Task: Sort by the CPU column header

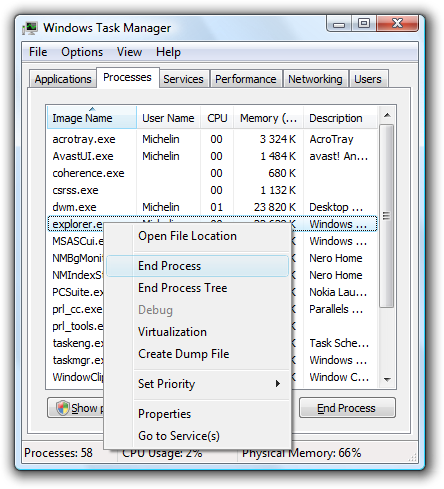Action: (x=217, y=118)
